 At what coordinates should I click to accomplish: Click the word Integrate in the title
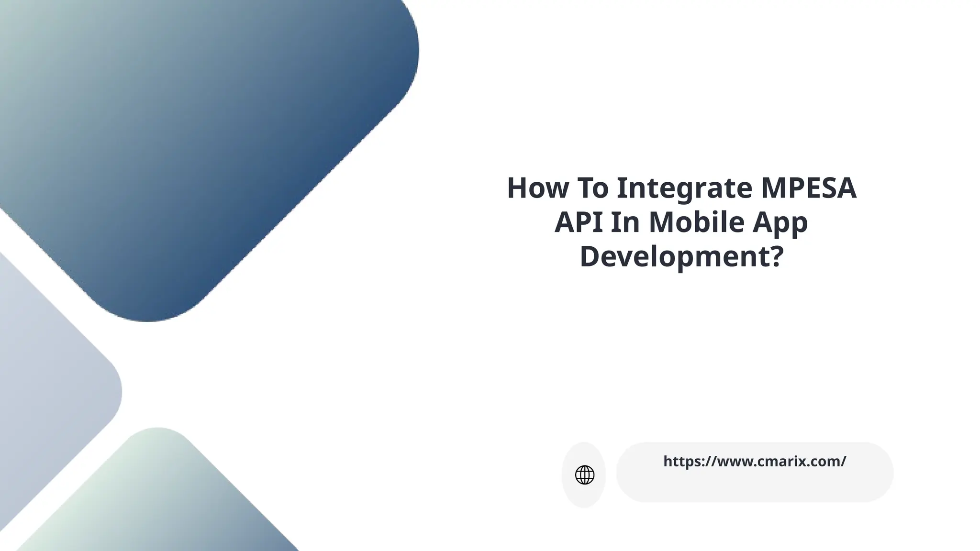[x=685, y=188]
